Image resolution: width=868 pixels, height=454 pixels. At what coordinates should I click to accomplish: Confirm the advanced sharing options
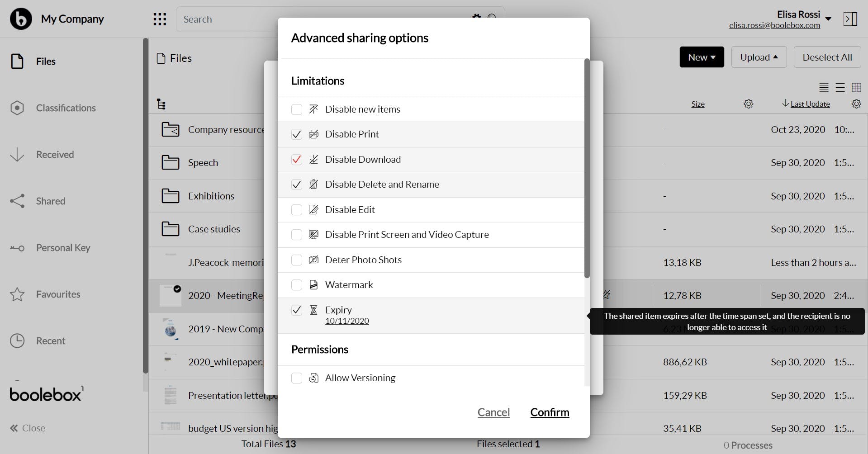click(x=550, y=412)
